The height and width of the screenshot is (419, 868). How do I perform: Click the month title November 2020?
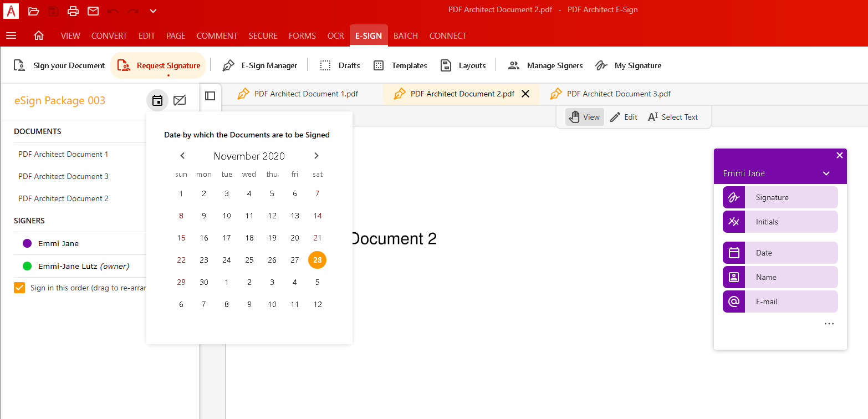249,156
